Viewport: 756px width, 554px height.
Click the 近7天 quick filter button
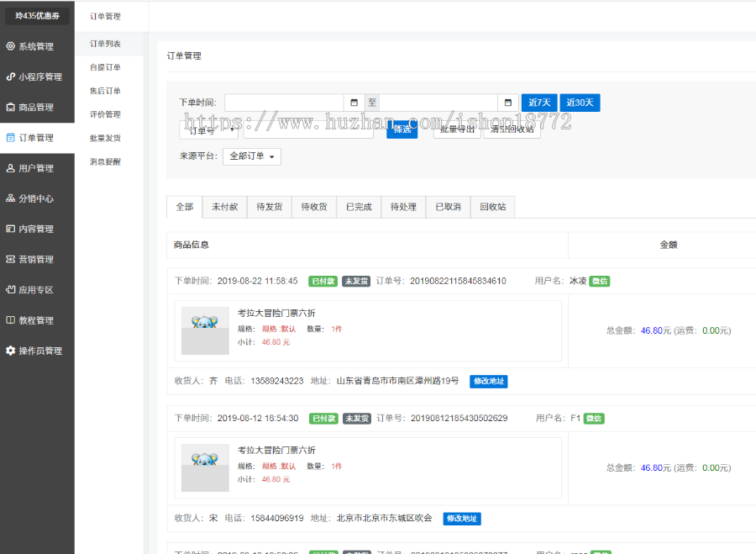(x=539, y=102)
